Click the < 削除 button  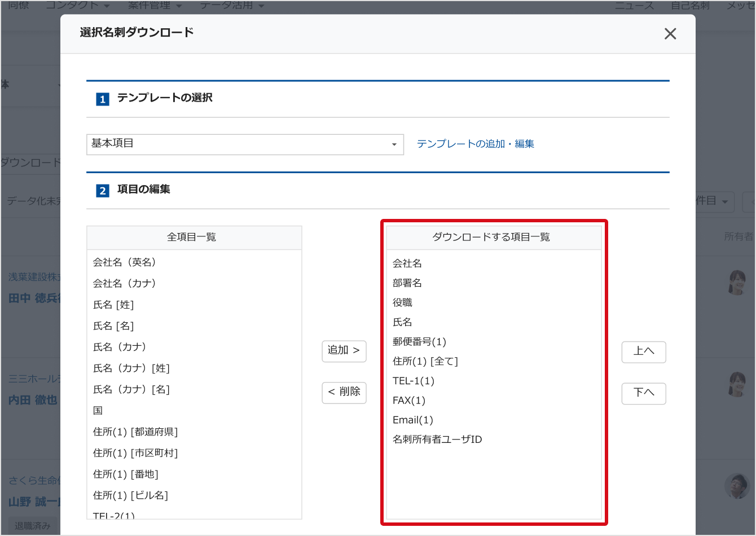pos(344,392)
